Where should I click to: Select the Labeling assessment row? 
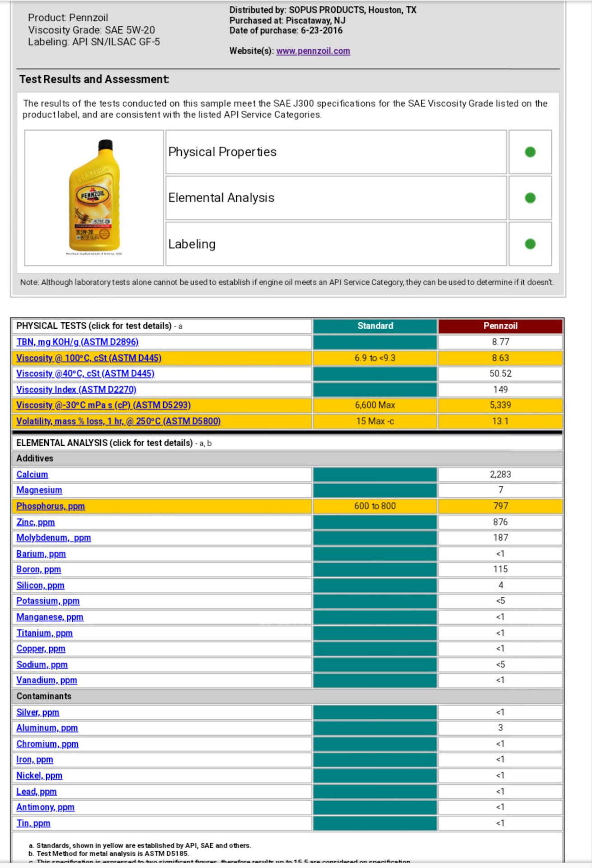point(336,244)
